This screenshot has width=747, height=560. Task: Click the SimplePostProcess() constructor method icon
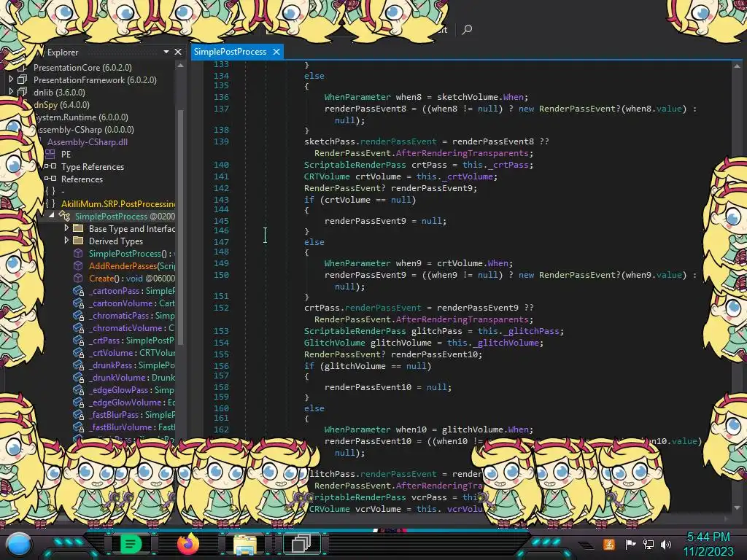(78, 253)
